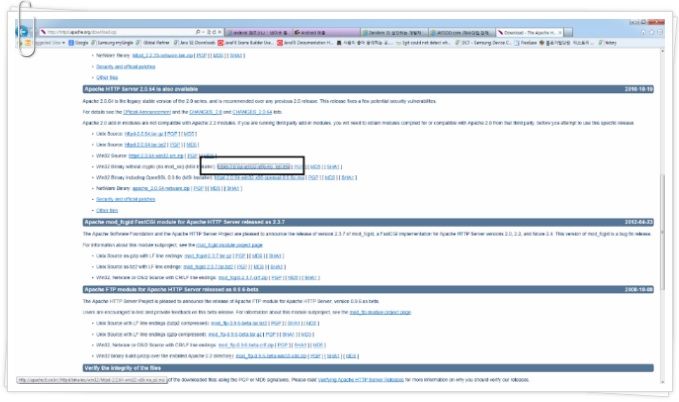Open top Security and official patches link
Image resolution: width=679 pixels, height=402 pixels.
click(x=126, y=67)
